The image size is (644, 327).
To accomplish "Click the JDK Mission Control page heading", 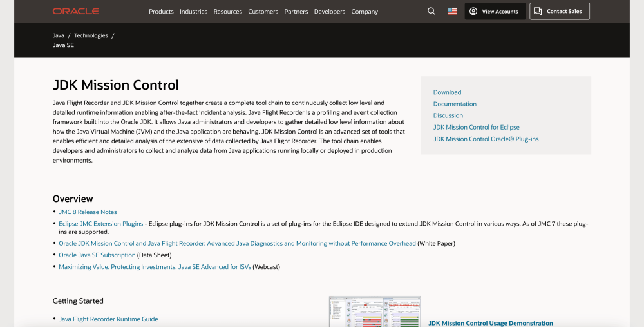I will pyautogui.click(x=115, y=84).
